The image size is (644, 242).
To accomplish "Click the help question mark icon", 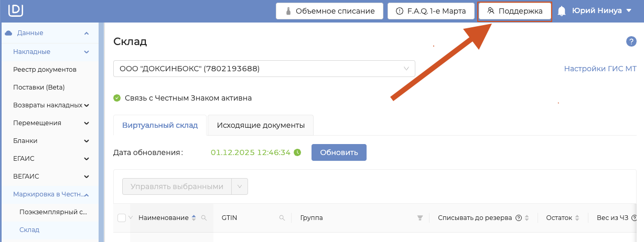I will pyautogui.click(x=631, y=42).
